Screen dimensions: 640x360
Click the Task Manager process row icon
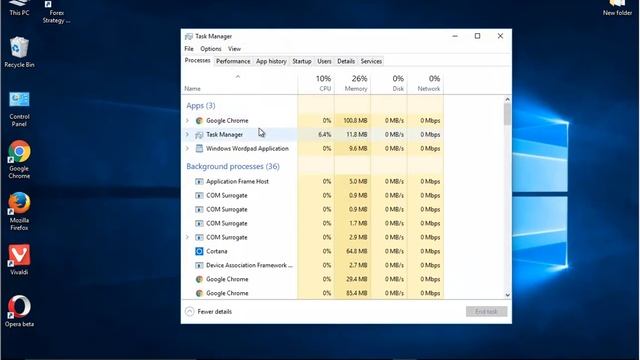(199, 135)
